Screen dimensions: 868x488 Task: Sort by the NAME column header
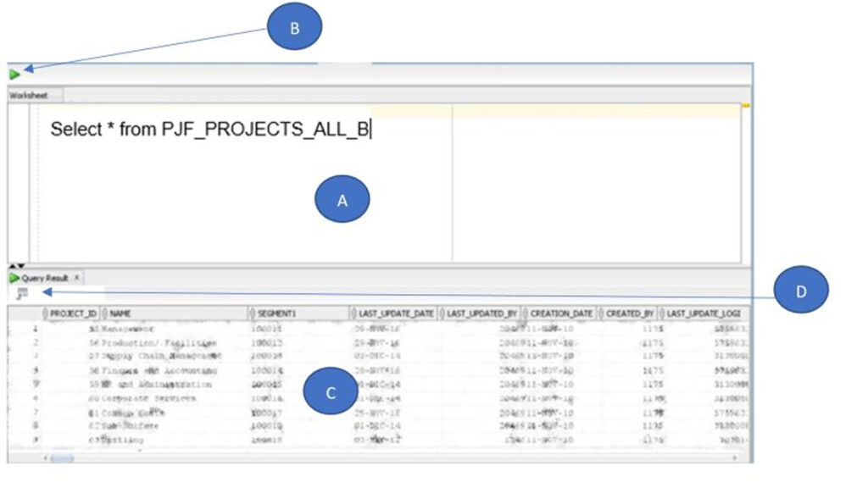[x=120, y=313]
